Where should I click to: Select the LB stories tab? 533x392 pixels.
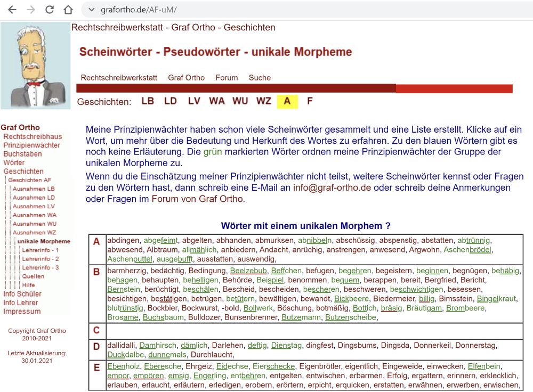tap(148, 101)
